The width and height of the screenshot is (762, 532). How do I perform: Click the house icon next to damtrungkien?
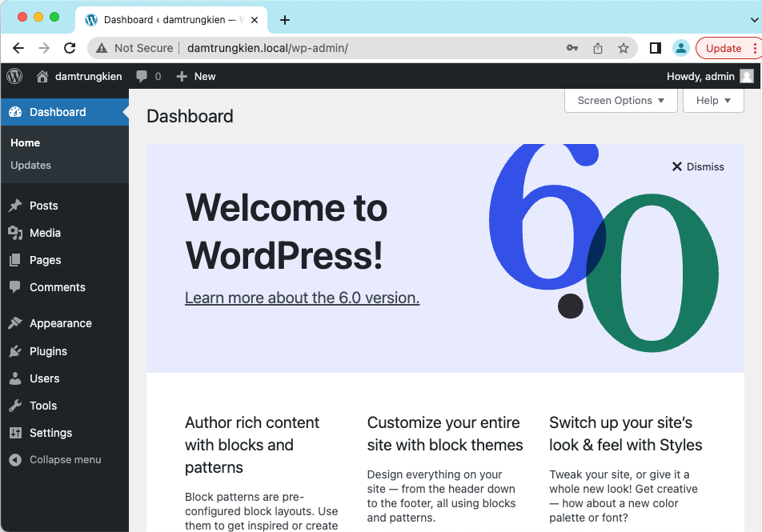point(42,76)
